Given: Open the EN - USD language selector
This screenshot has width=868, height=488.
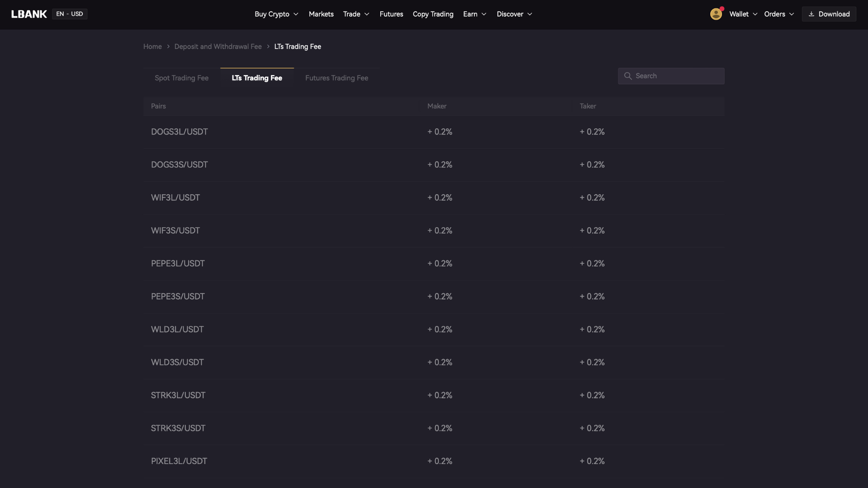Looking at the screenshot, I should (x=70, y=14).
